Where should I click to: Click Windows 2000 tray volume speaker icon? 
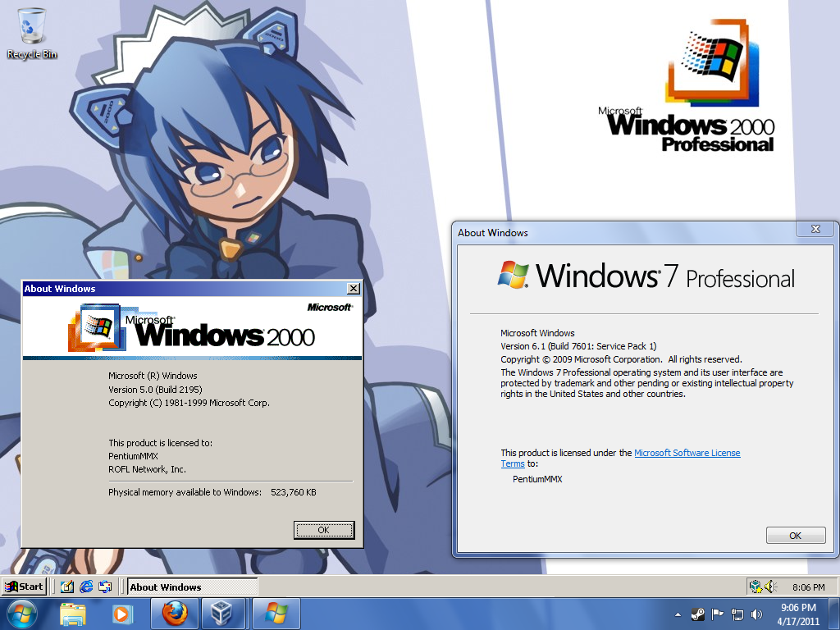pyautogui.click(x=770, y=587)
